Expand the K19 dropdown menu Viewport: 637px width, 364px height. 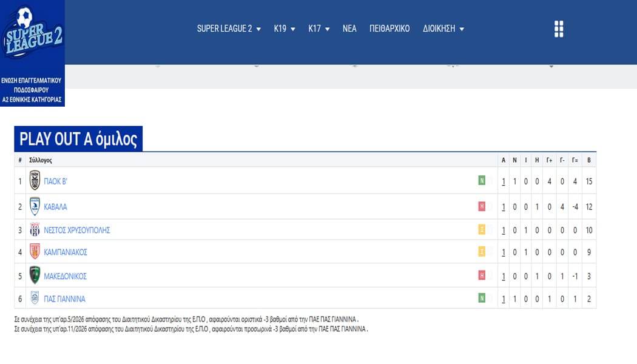285,29
